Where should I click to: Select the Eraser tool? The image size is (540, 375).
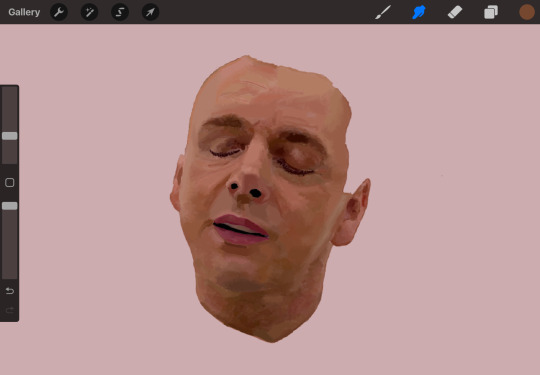pos(455,12)
